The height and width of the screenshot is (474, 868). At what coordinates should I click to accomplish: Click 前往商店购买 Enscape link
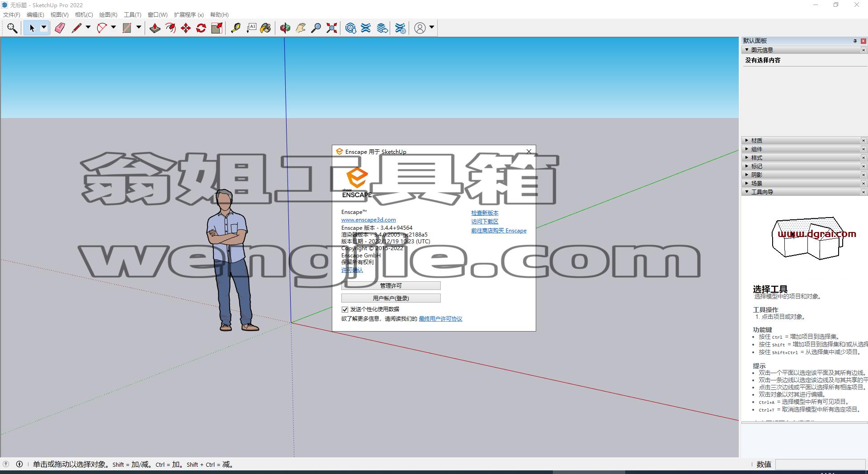pos(499,231)
